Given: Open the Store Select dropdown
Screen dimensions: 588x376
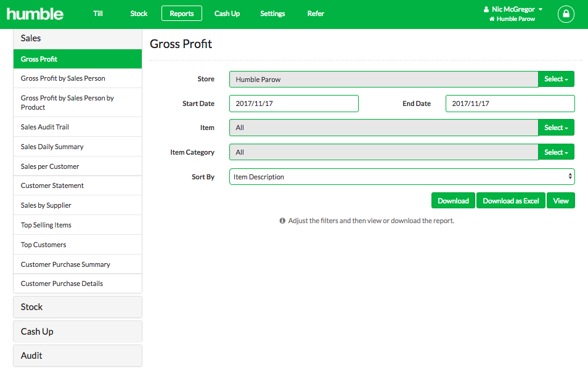Looking at the screenshot, I should pos(556,79).
